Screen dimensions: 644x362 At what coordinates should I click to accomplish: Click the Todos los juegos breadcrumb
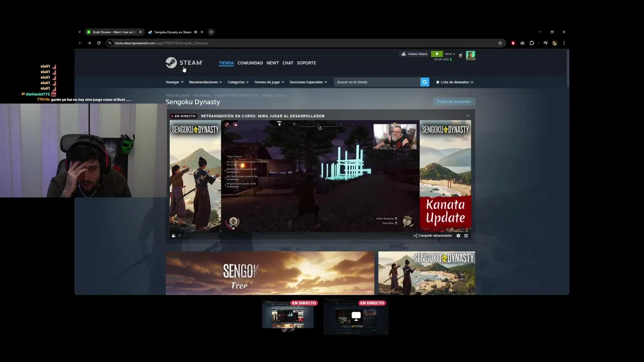tap(178, 95)
